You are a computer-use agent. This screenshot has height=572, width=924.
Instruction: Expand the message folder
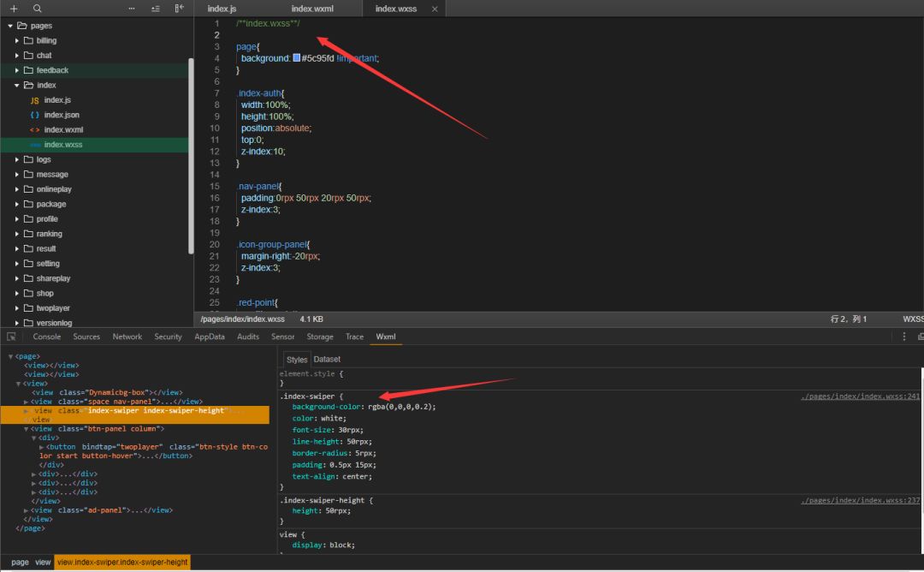tap(16, 174)
